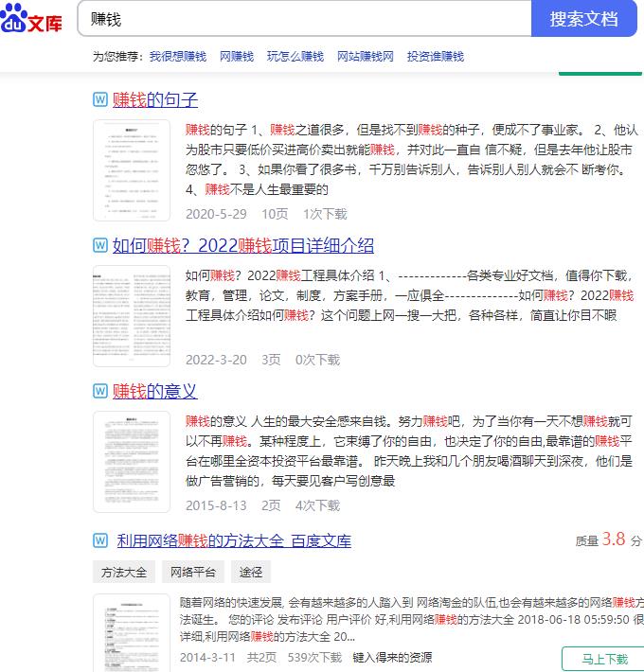Open thumbnail preview of 赚钱的意义 document
The height and width of the screenshot is (672, 644).
132,462
